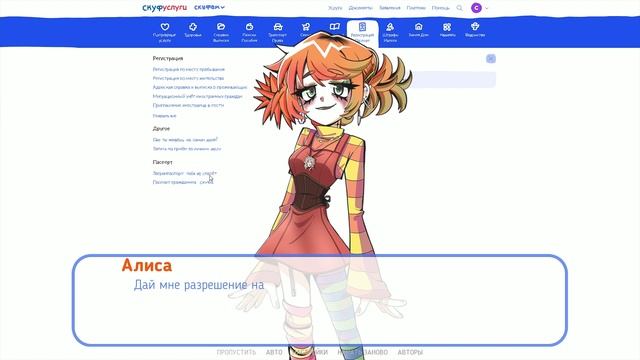The height and width of the screenshot is (360, 640).
Task: Open the open-book education icon
Action: tap(334, 27)
